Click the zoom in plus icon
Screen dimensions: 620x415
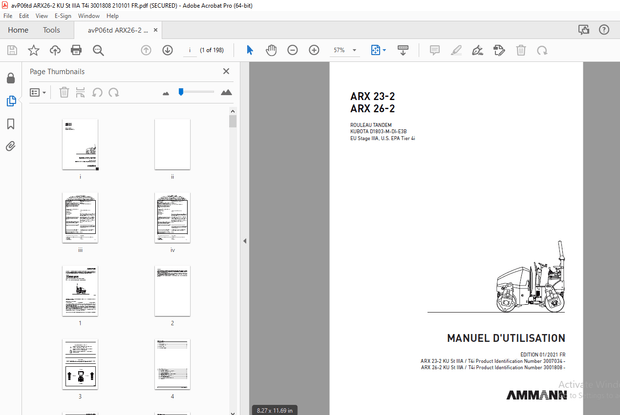click(314, 50)
